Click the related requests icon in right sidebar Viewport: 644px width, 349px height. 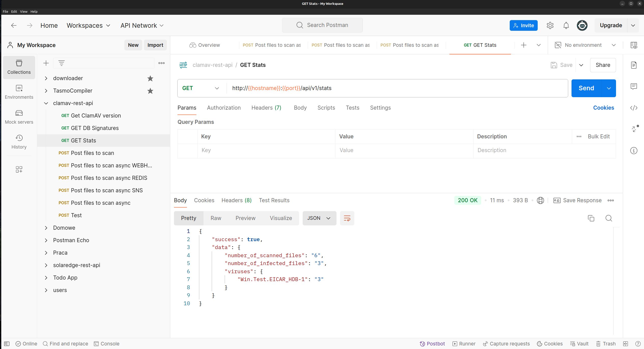click(635, 129)
